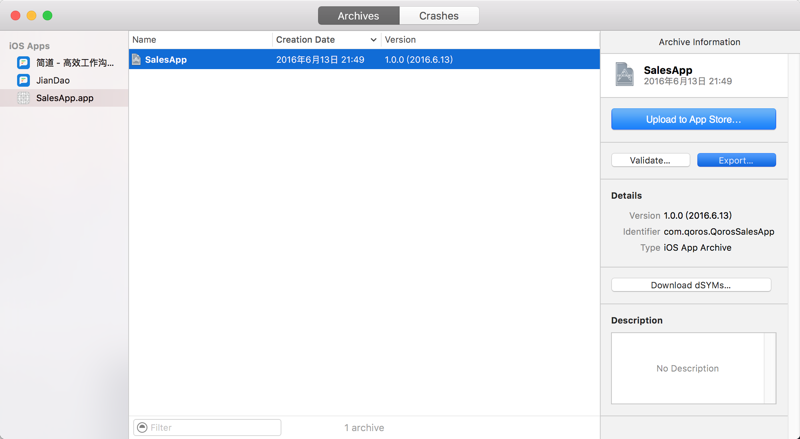Click the 简道 app icon in sidebar
The width and height of the screenshot is (800, 439).
tap(23, 63)
